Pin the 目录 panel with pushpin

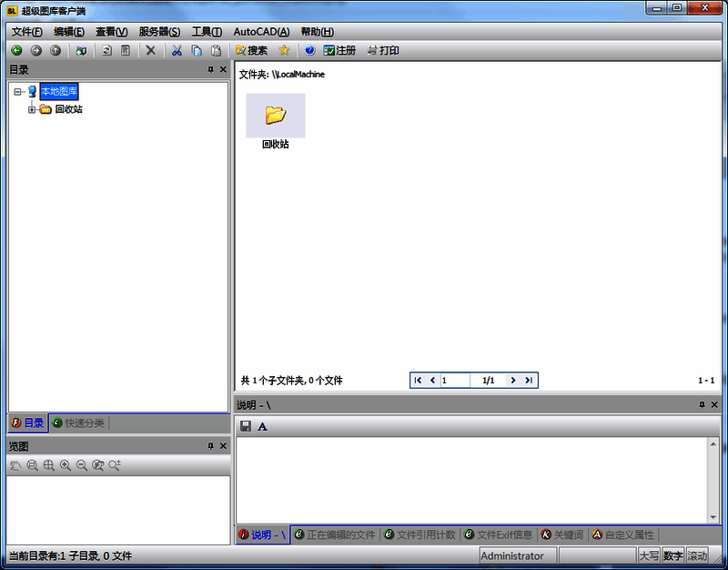pyautogui.click(x=211, y=69)
